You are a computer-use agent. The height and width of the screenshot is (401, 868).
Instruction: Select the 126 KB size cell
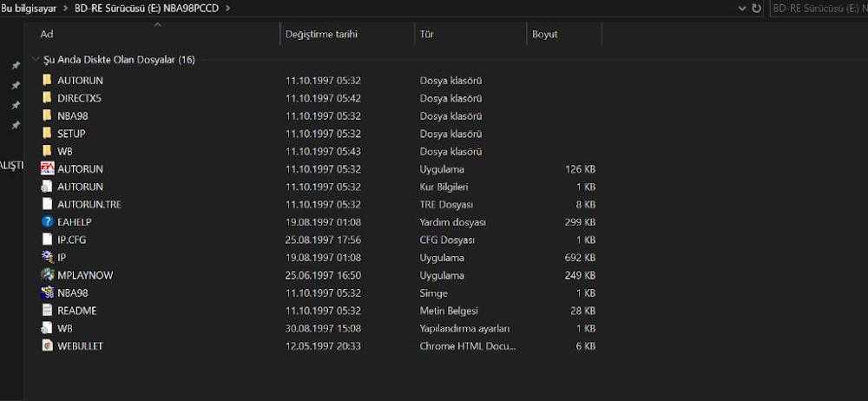pos(580,169)
